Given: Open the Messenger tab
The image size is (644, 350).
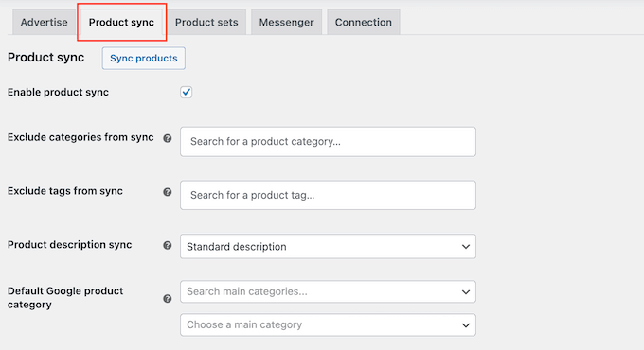Looking at the screenshot, I should point(286,22).
